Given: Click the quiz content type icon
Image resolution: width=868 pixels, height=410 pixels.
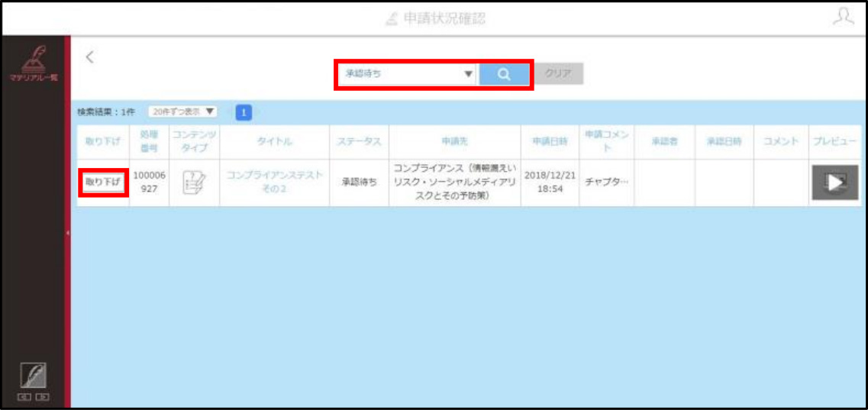Looking at the screenshot, I should click(195, 182).
